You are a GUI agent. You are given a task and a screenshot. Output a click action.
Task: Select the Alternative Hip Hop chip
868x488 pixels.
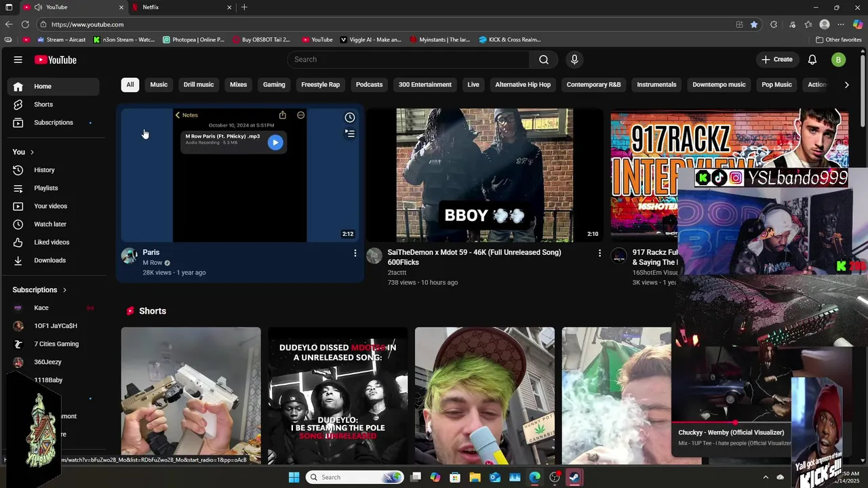[523, 85]
